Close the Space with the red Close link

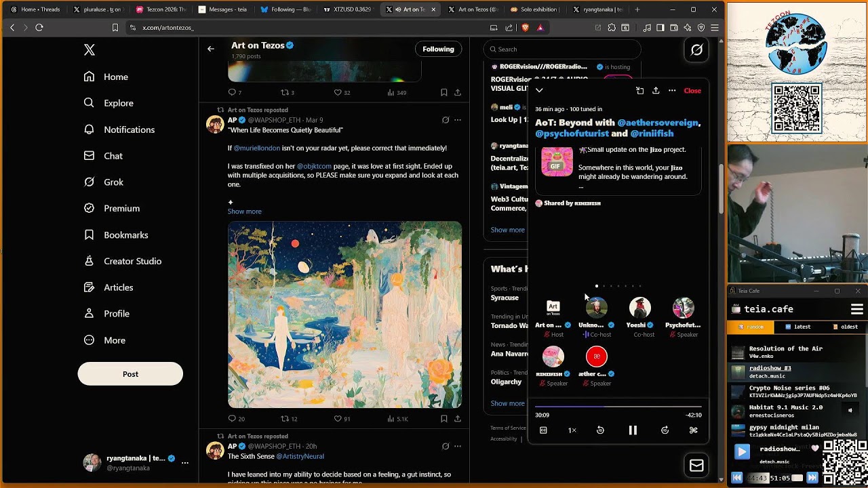pyautogui.click(x=692, y=90)
